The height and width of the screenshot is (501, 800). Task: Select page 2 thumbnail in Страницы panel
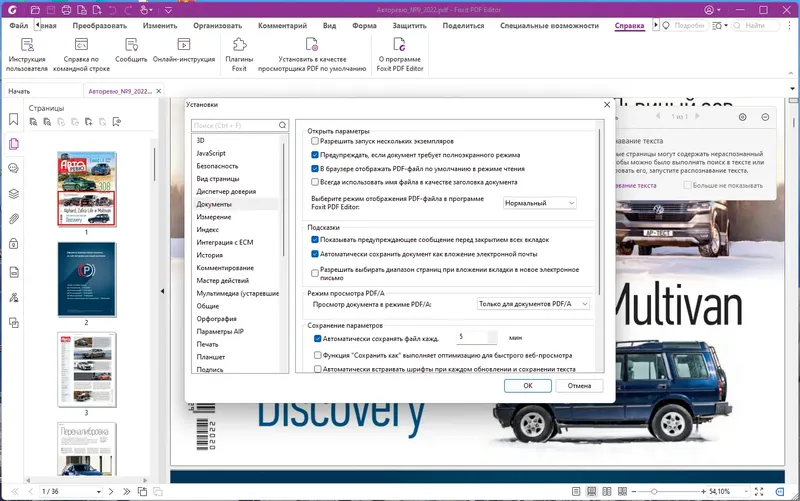pyautogui.click(x=87, y=280)
